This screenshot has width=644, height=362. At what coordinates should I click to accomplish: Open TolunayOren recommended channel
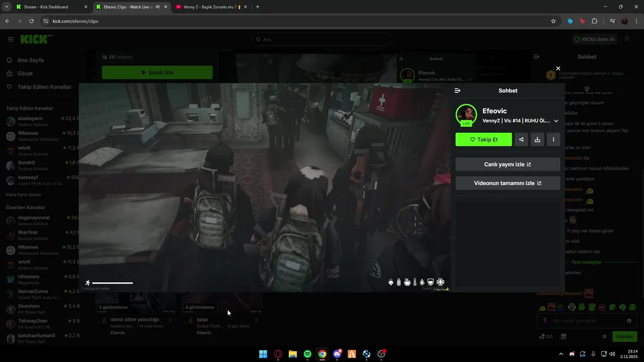[42, 323]
